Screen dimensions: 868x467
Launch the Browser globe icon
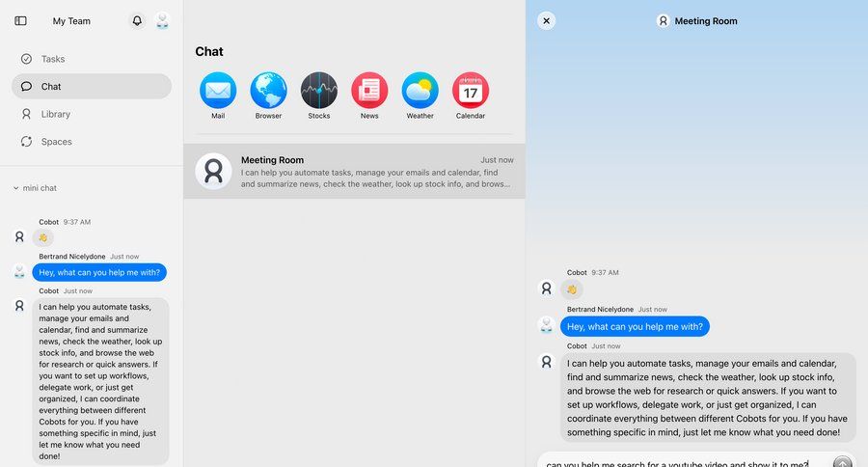[x=268, y=91]
